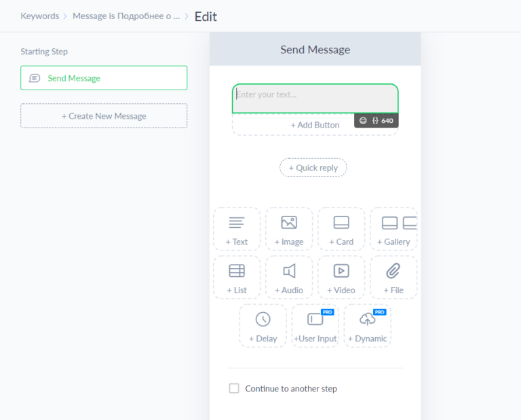Open the Message is Подробнее breadcrumb
521x420 pixels.
[126, 16]
